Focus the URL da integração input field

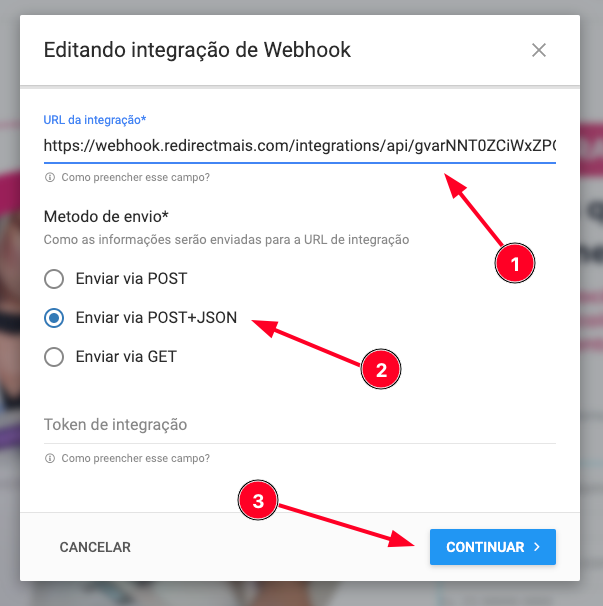click(x=300, y=146)
